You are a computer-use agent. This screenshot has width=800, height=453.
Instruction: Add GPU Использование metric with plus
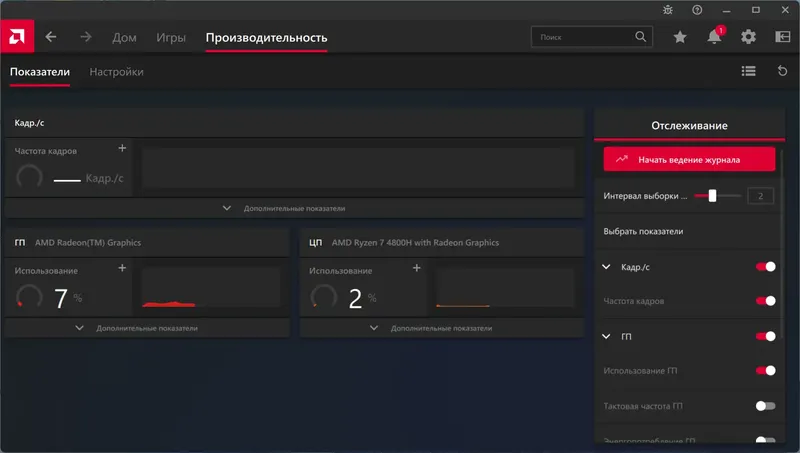point(122,268)
